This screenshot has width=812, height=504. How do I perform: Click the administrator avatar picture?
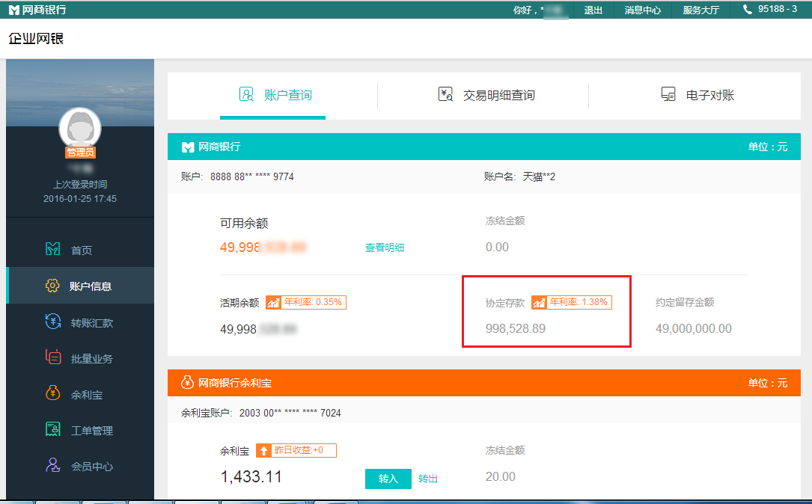pos(80,128)
